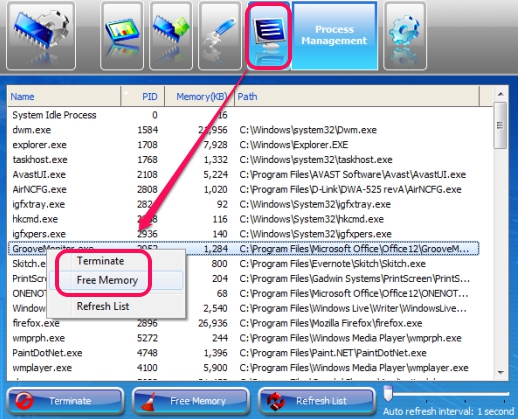Select the memory chip with green cube icon
The width and height of the screenshot is (518, 419).
tap(171, 35)
